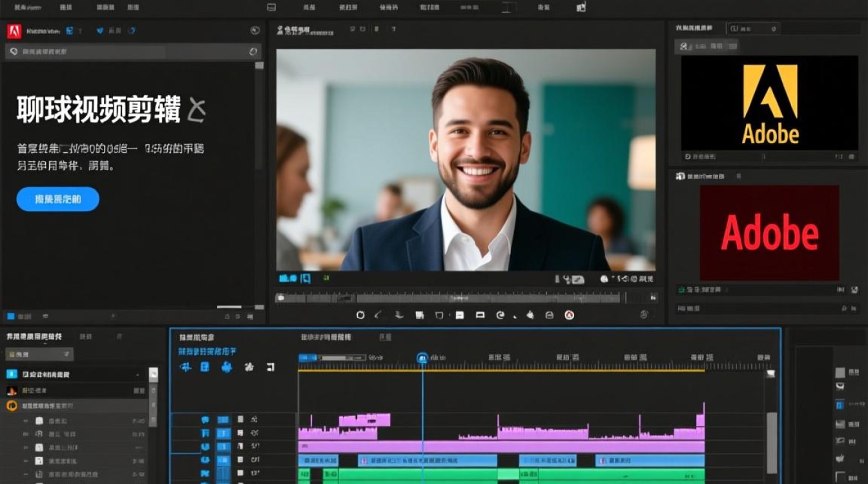
Task: Click the scrub bar beneath the video preview
Action: point(447,297)
